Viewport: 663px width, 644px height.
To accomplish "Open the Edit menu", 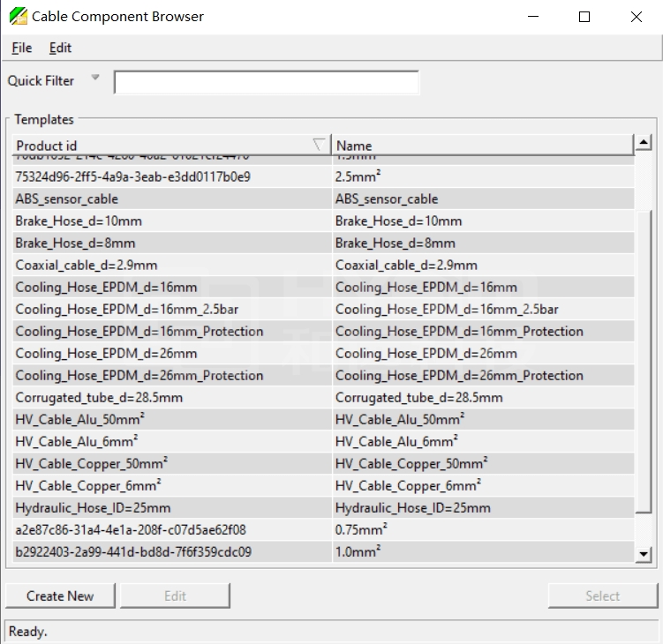I will pos(60,48).
